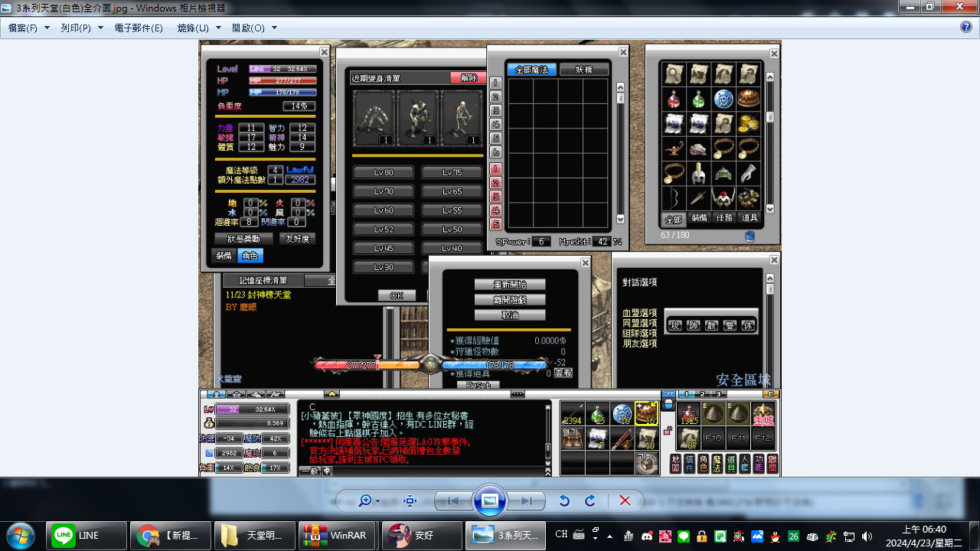Select the 妖精 magic tab
Image resolution: width=980 pixels, height=551 pixels.
(583, 70)
